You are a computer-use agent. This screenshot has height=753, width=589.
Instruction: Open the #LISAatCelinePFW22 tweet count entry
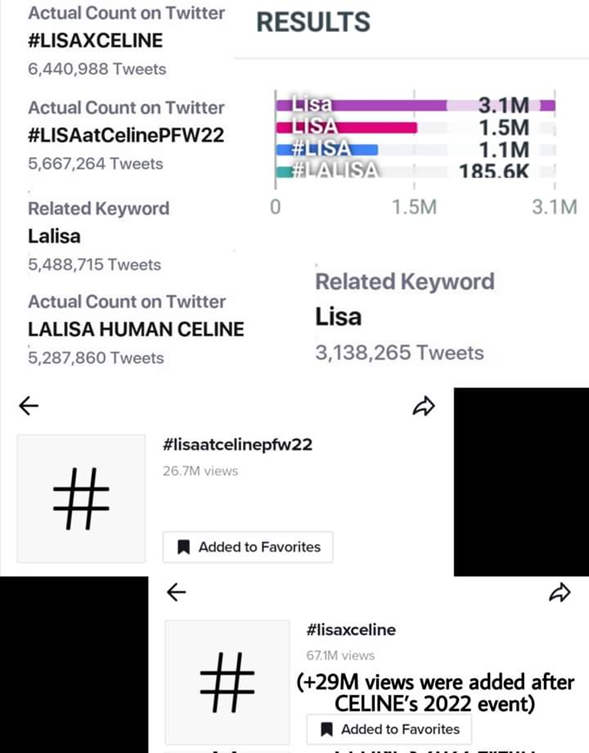[x=126, y=135]
